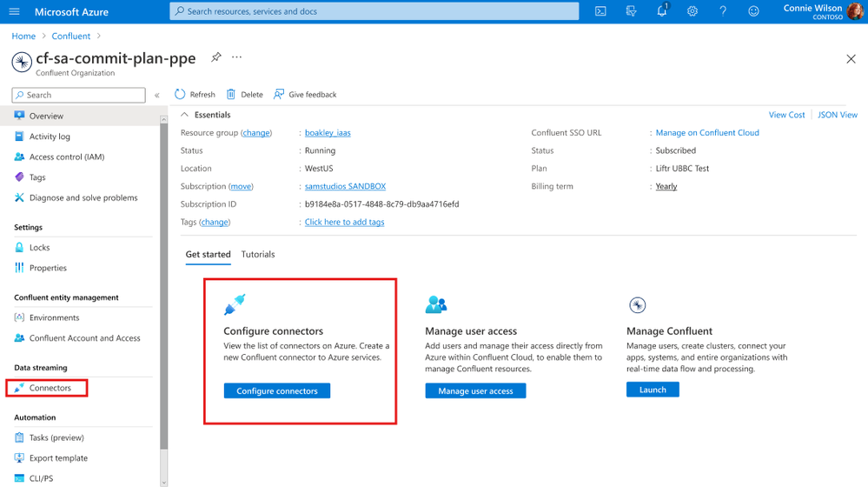Open the more options ellipsis by title
This screenshot has width=868, height=487.
237,57
